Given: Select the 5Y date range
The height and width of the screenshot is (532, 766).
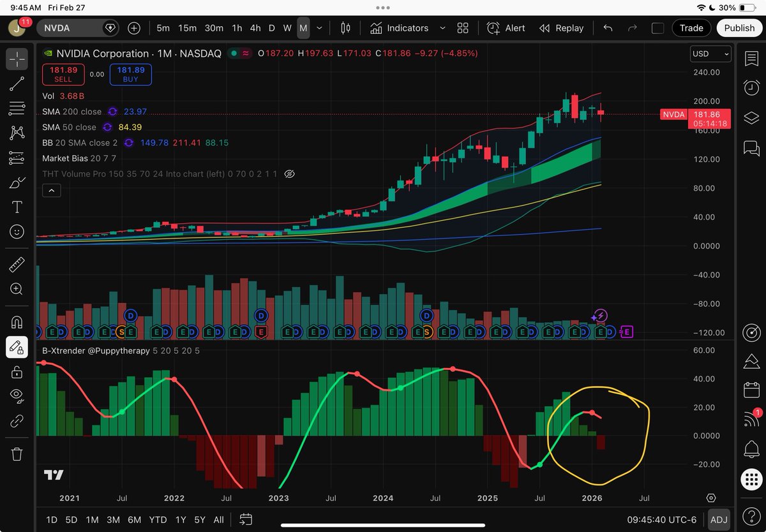Looking at the screenshot, I should [200, 520].
